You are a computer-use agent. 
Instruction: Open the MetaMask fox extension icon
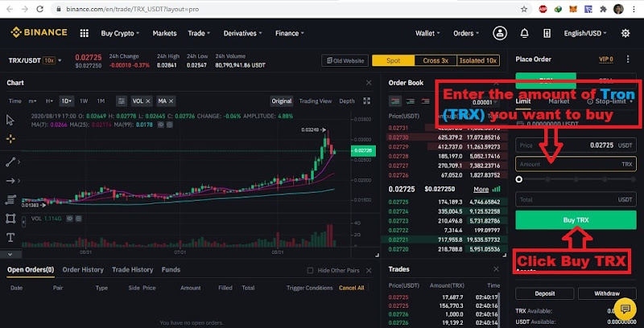[573, 9]
